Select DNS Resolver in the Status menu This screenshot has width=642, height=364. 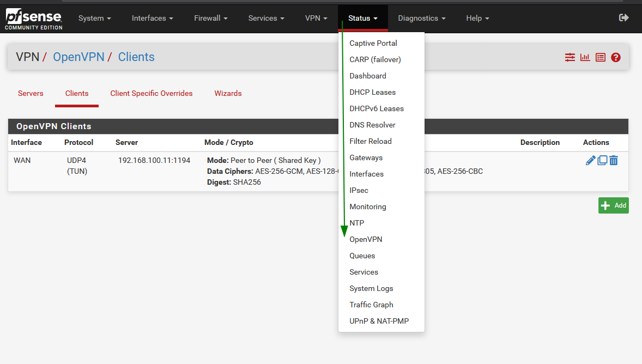click(x=381, y=125)
